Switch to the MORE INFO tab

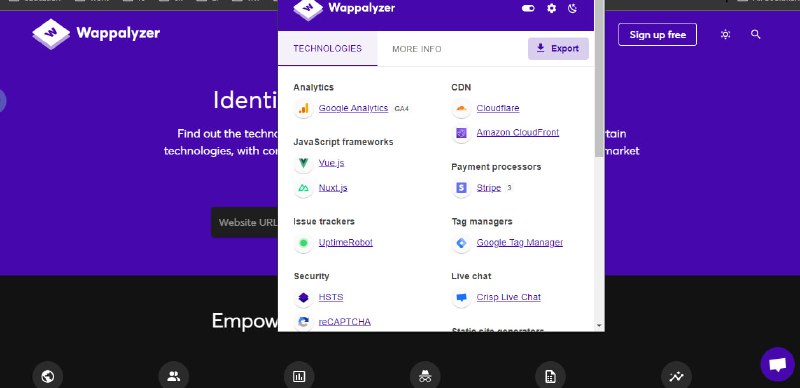(x=417, y=50)
